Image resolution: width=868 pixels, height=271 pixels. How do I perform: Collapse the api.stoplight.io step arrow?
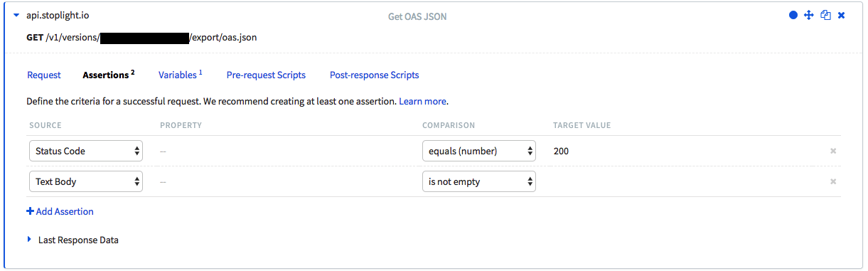16,15
